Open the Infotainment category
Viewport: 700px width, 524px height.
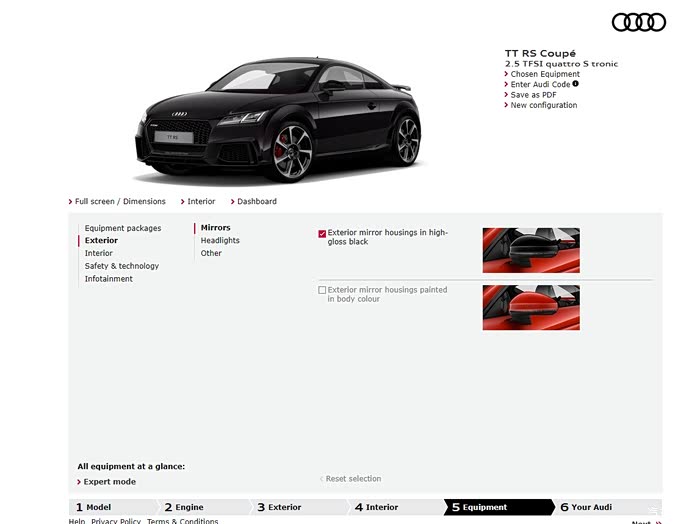pyautogui.click(x=108, y=279)
